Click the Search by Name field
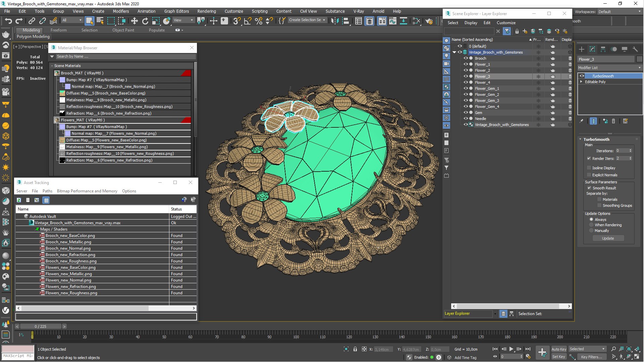Viewport: 644px width, 362px height. pos(125,56)
